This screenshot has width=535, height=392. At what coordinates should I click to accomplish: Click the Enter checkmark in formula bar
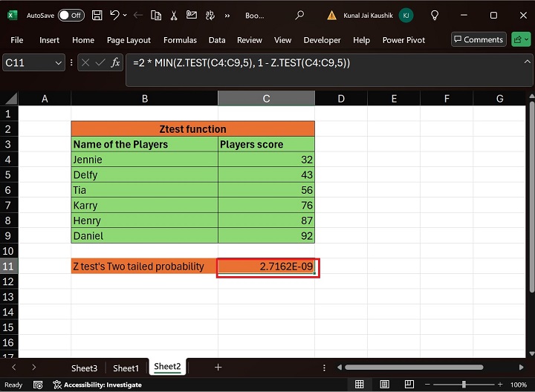[100, 62]
